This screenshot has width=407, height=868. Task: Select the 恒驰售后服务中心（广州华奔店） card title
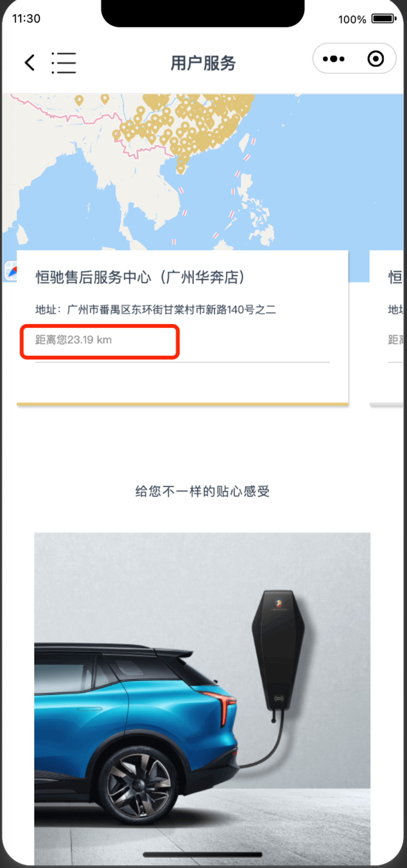141,277
